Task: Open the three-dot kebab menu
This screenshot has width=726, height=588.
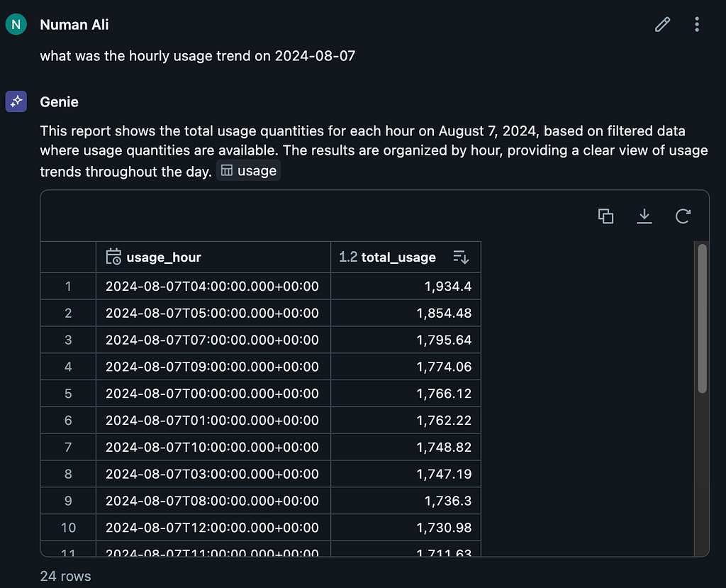Action: [697, 25]
